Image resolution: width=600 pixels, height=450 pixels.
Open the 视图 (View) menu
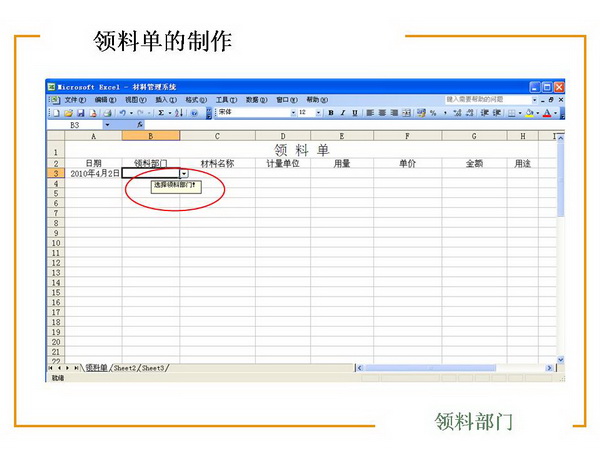[135, 100]
